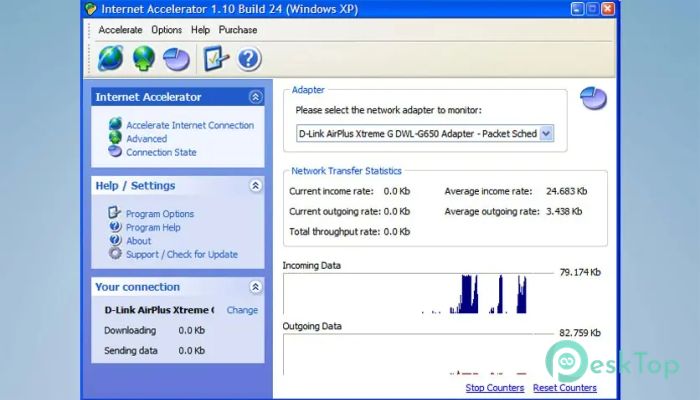Click the Accelerate Internet globe toolbar icon
Viewport: 700px width, 400px height.
(x=111, y=58)
